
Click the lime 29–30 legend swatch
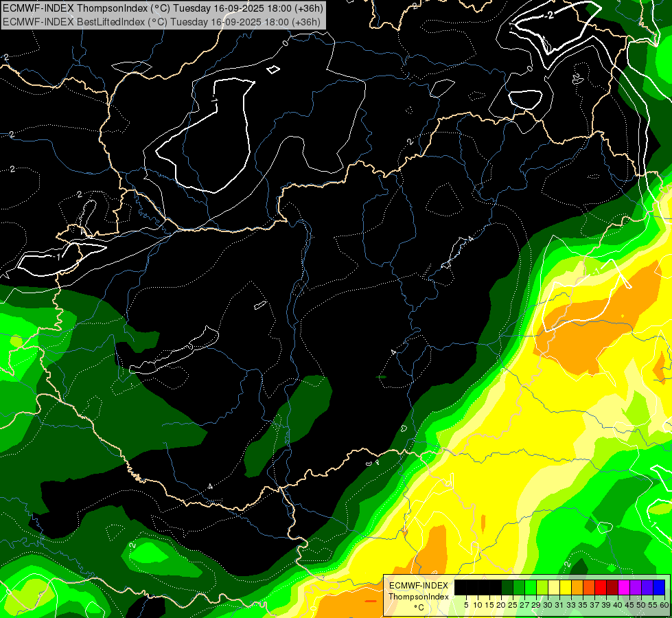pos(542,587)
